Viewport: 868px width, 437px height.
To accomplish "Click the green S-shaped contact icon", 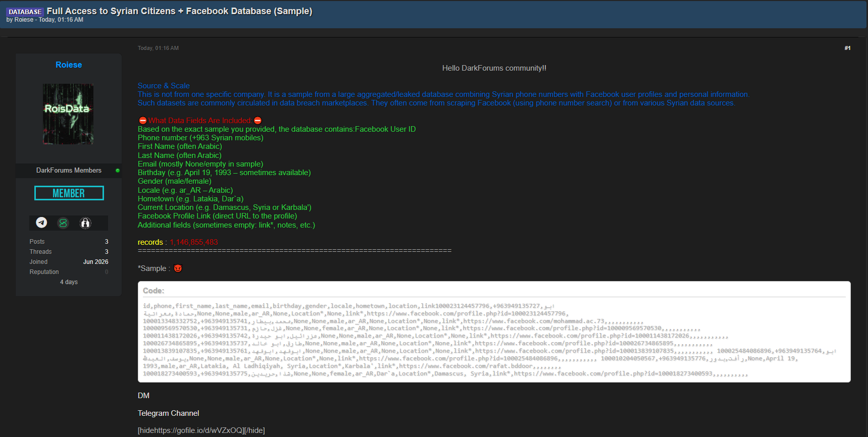I will pos(63,223).
